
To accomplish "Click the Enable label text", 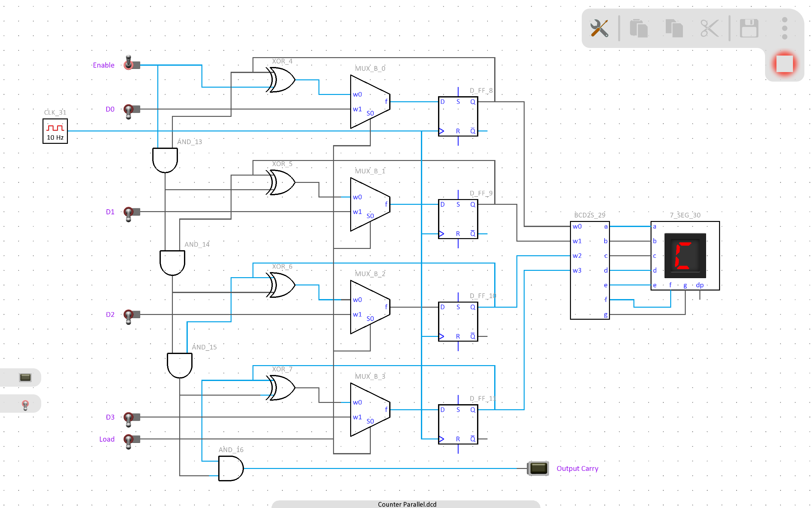I will 103,65.
